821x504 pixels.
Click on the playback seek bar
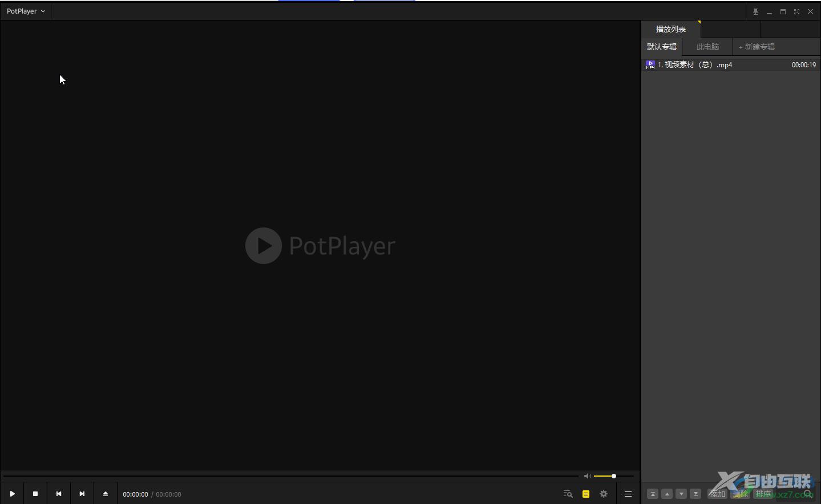(x=291, y=476)
